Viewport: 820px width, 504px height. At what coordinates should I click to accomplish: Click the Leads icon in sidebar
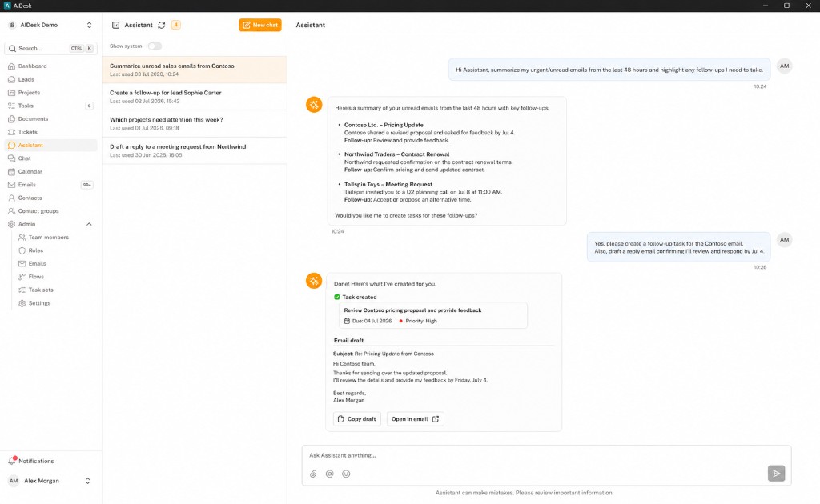click(11, 79)
